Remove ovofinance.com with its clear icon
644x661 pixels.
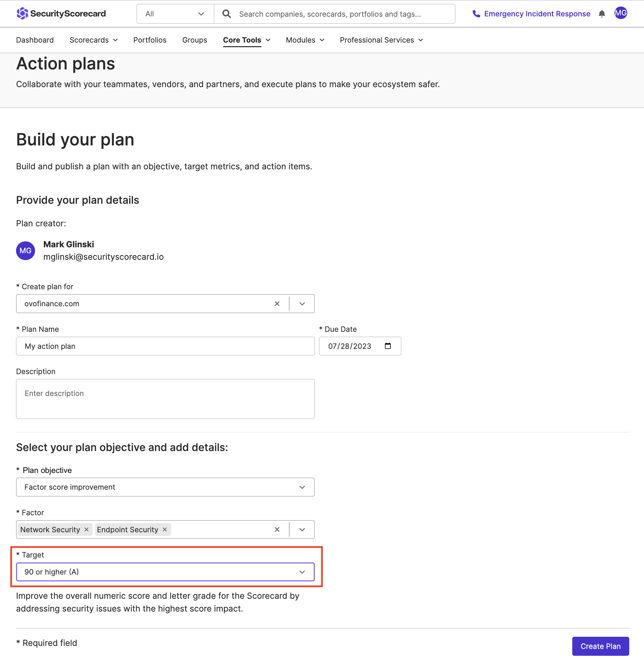[x=277, y=303]
